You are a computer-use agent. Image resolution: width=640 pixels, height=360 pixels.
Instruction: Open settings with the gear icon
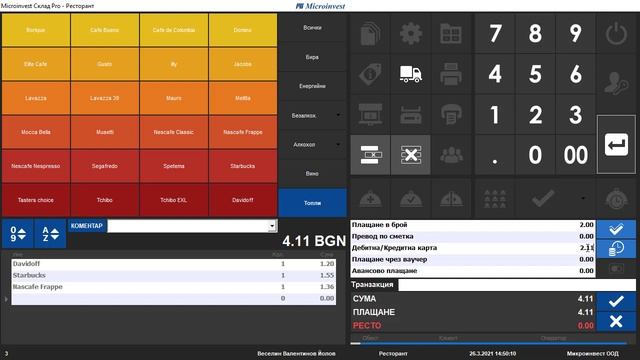coord(411,33)
